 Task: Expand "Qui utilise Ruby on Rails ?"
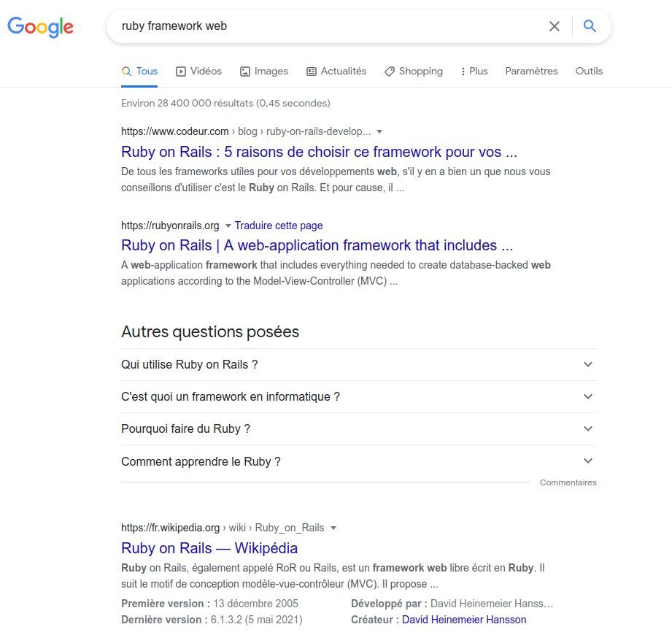coord(588,364)
